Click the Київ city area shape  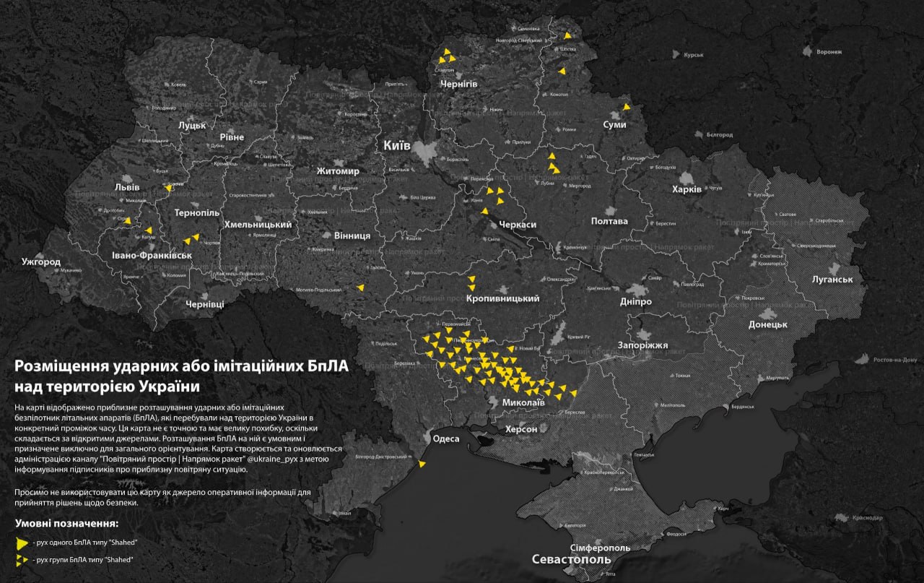427,154
